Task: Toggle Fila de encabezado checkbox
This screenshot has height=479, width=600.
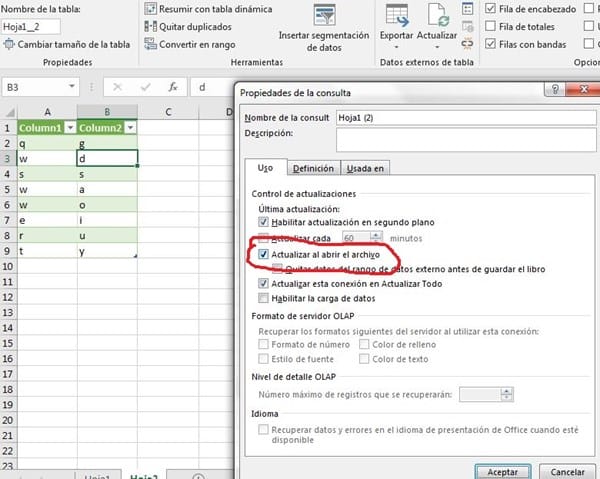Action: [490, 8]
